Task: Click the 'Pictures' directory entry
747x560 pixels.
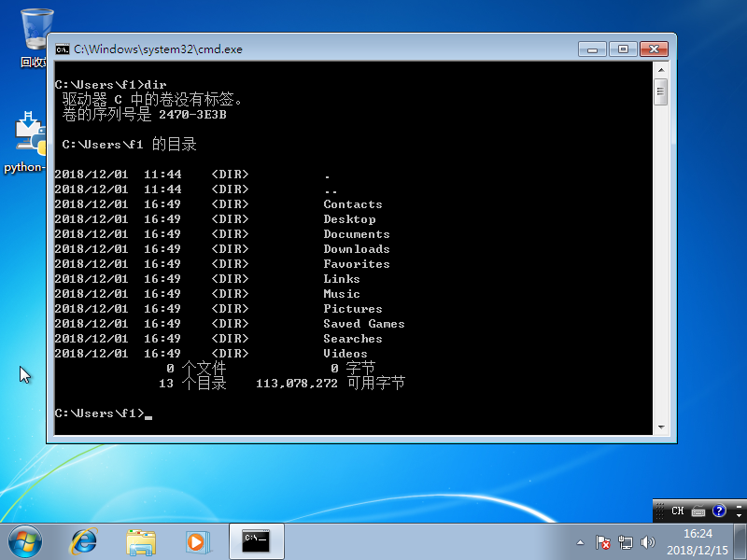Action: [x=353, y=309]
